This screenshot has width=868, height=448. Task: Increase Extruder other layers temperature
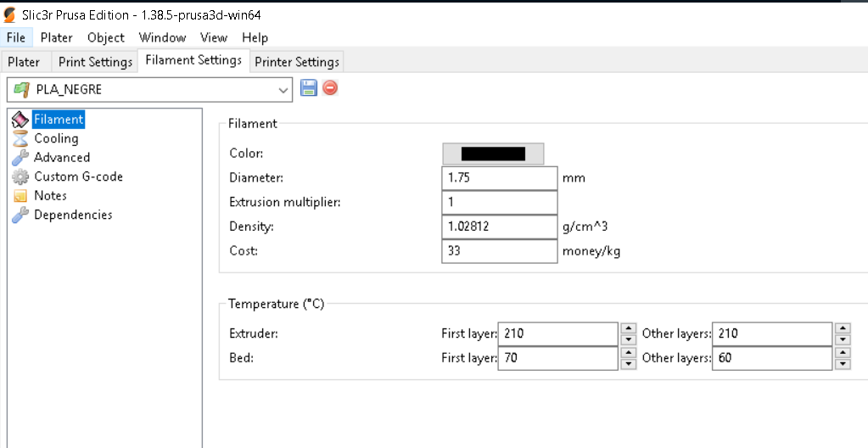coord(843,328)
